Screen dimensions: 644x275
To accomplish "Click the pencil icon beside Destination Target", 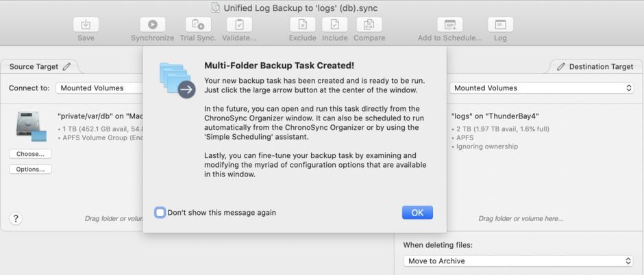I will pos(561,66).
